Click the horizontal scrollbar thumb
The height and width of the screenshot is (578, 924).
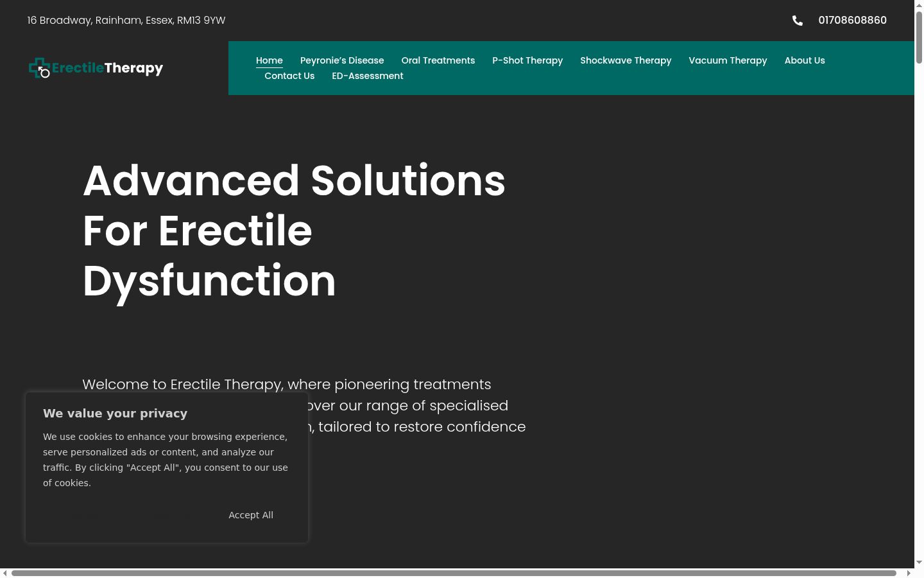[x=454, y=573]
